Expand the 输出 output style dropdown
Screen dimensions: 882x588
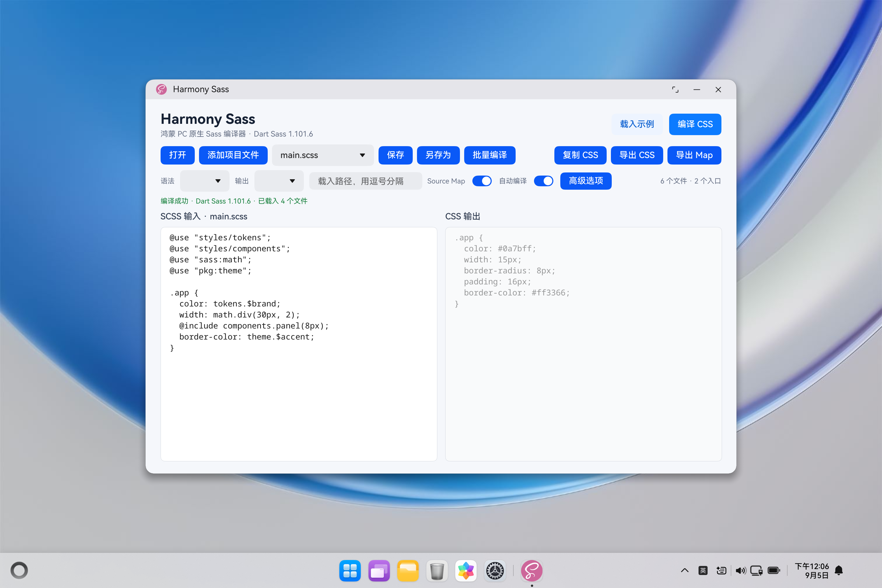click(279, 181)
